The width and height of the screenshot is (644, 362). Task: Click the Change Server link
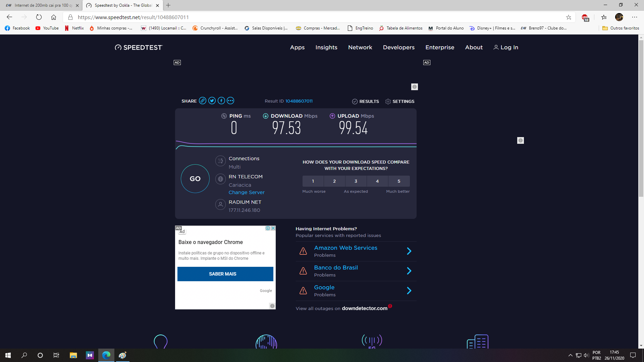coord(247,192)
